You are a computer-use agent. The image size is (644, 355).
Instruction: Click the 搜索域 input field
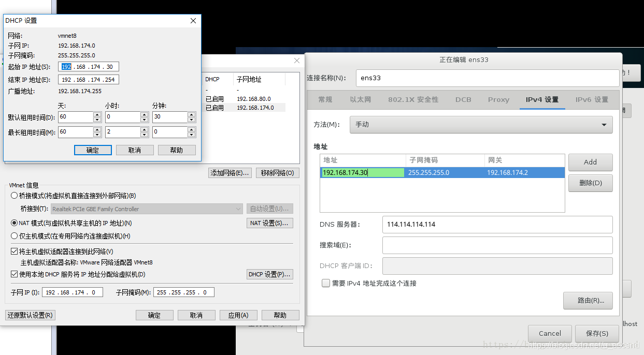[x=497, y=245]
